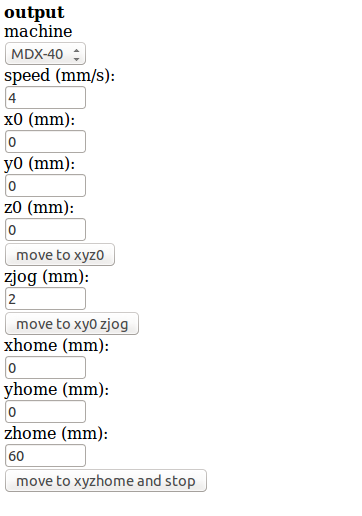Focus the x0 (mm) input box
The height and width of the screenshot is (516, 362).
pos(45,142)
